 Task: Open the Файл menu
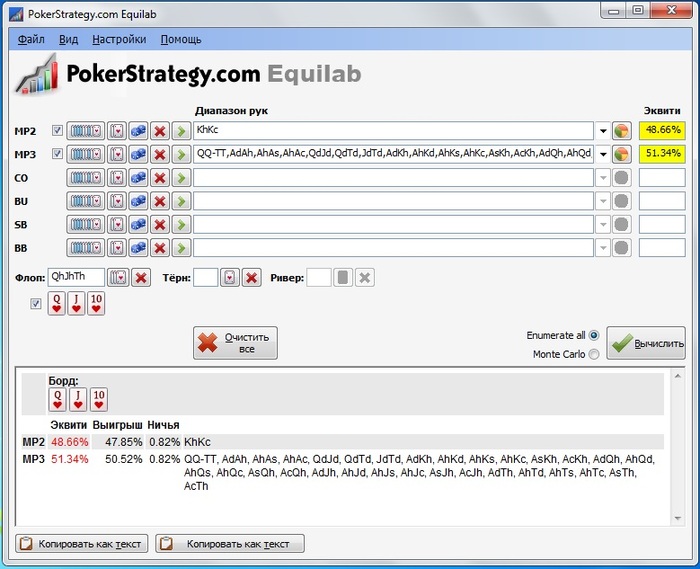point(31,39)
